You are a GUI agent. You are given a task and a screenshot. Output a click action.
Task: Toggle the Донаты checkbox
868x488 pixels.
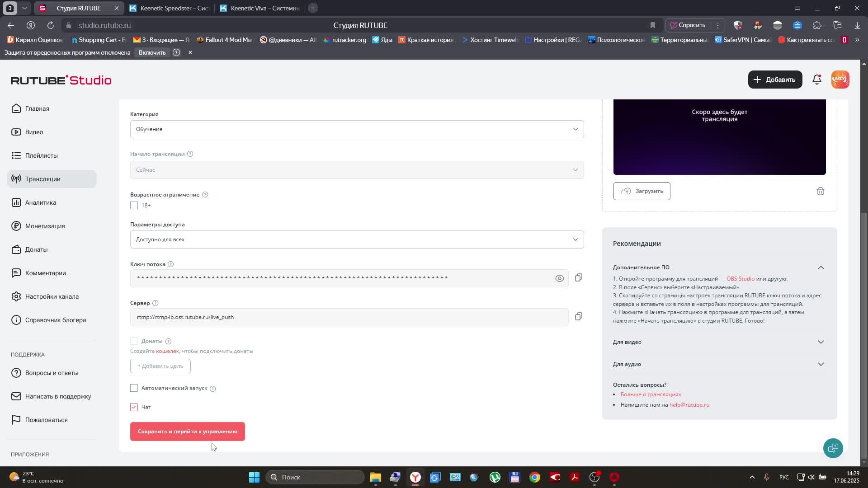coord(134,341)
